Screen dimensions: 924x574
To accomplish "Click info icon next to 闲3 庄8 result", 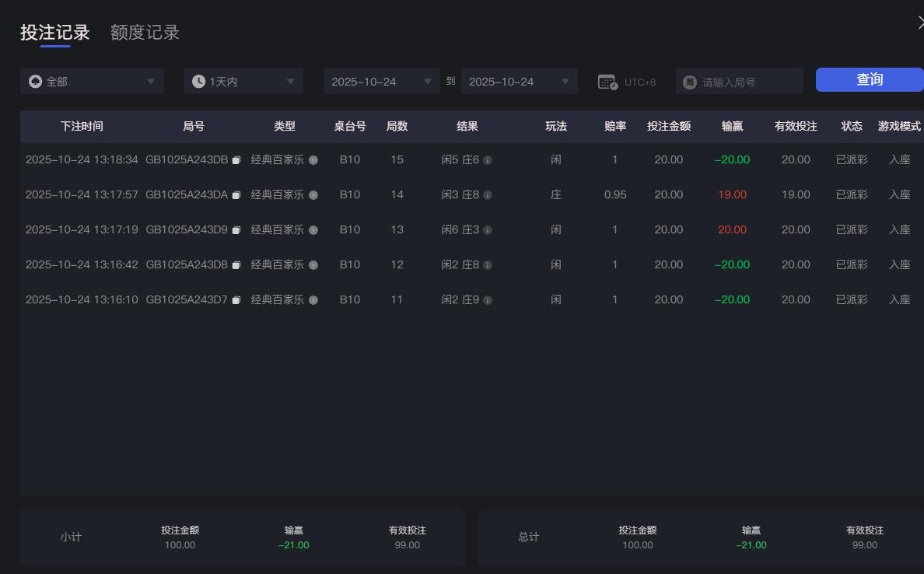I will tap(488, 194).
